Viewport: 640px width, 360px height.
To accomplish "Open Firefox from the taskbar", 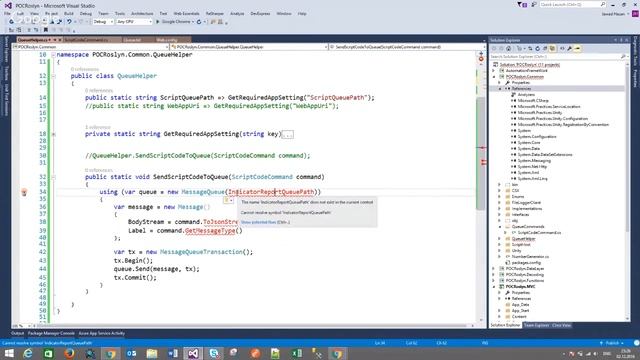I will click(x=69, y=353).
